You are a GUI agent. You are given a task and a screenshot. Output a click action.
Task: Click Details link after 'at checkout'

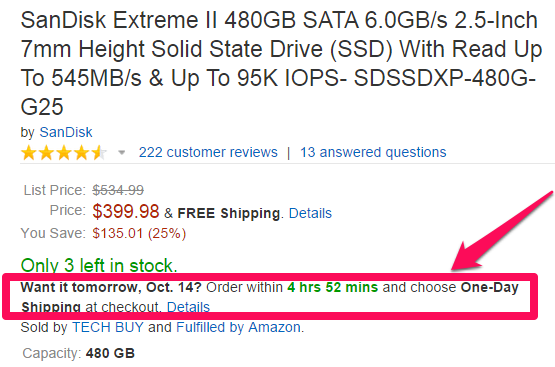click(188, 307)
